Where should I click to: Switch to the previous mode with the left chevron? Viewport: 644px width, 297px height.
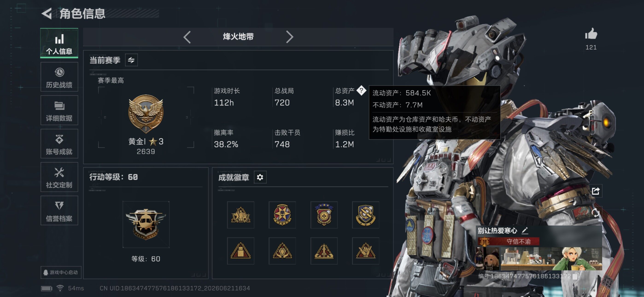[x=187, y=37]
